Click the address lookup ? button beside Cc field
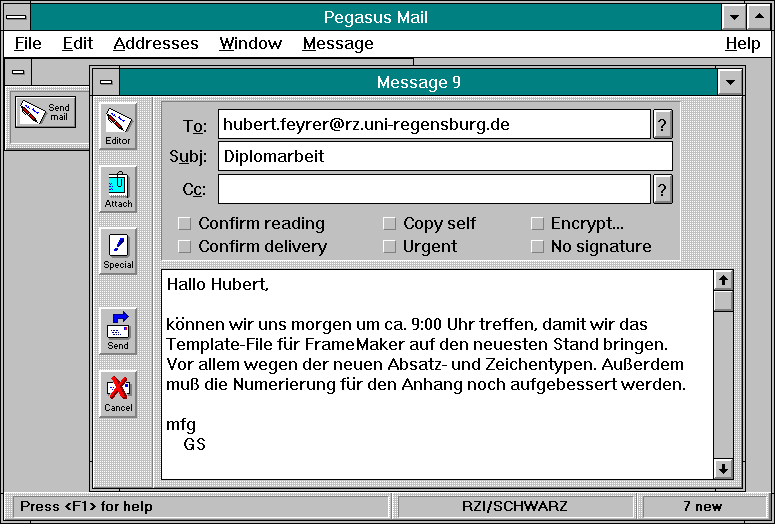This screenshot has width=775, height=524. 663,189
